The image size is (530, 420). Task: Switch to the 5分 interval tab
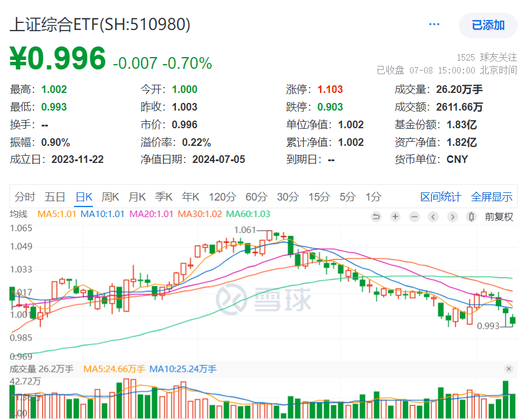pyautogui.click(x=347, y=196)
